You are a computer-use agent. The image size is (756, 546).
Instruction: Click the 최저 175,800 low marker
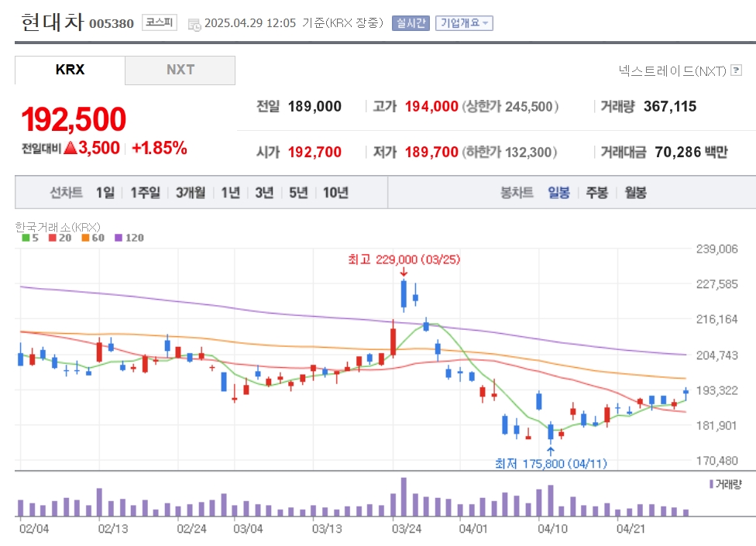point(551,464)
